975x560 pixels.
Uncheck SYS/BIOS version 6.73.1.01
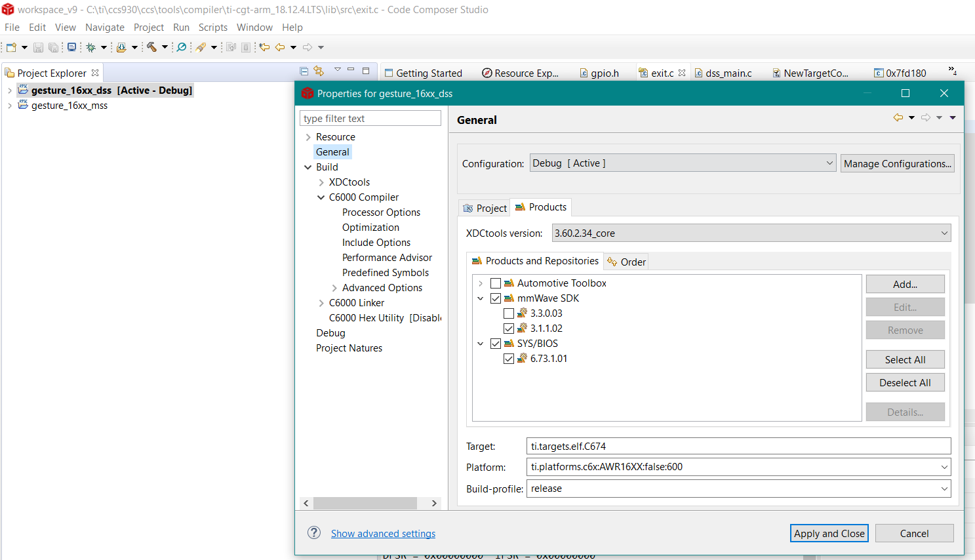click(509, 359)
